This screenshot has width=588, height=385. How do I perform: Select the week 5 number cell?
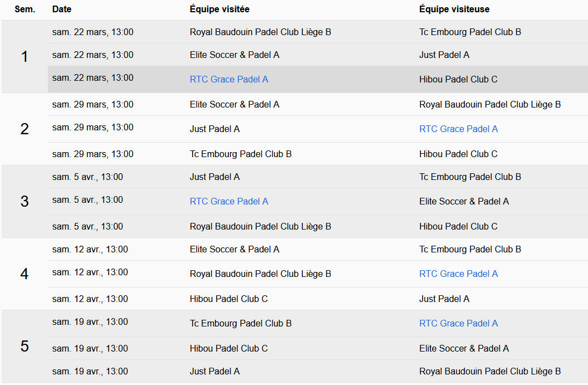coord(24,346)
